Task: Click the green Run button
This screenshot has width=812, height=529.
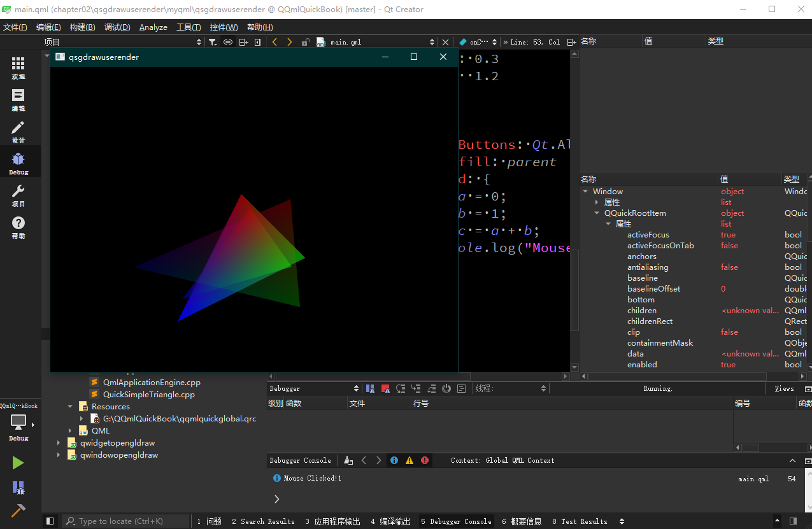Action: (x=18, y=463)
